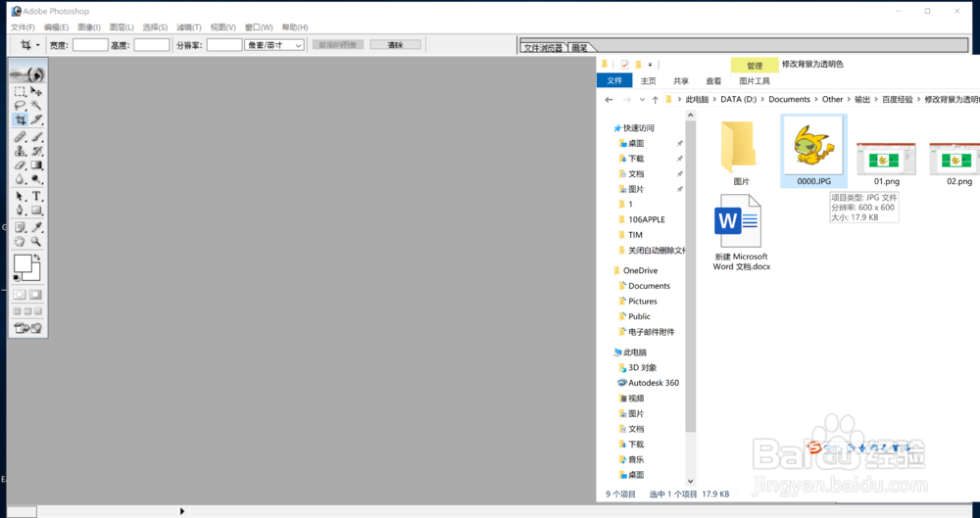Expand breadcrumb arrow after 此电脑
Screen dimensions: 980x518
click(x=714, y=99)
